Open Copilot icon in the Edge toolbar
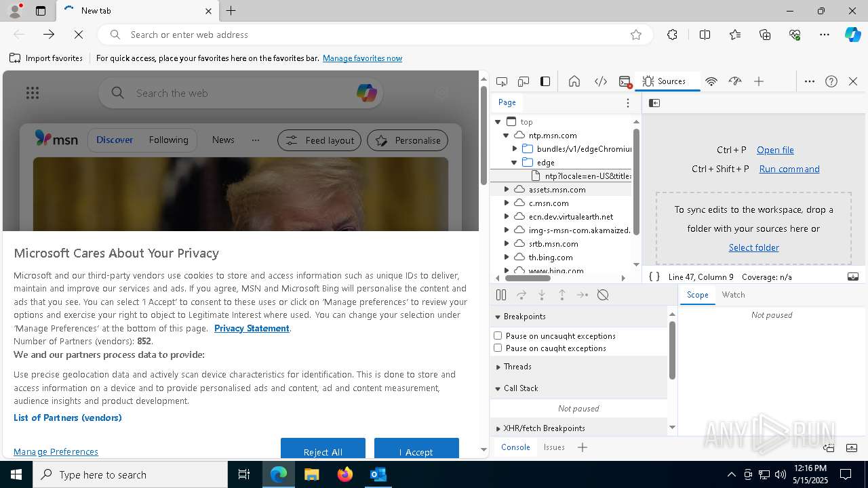868x488 pixels. click(x=853, y=35)
